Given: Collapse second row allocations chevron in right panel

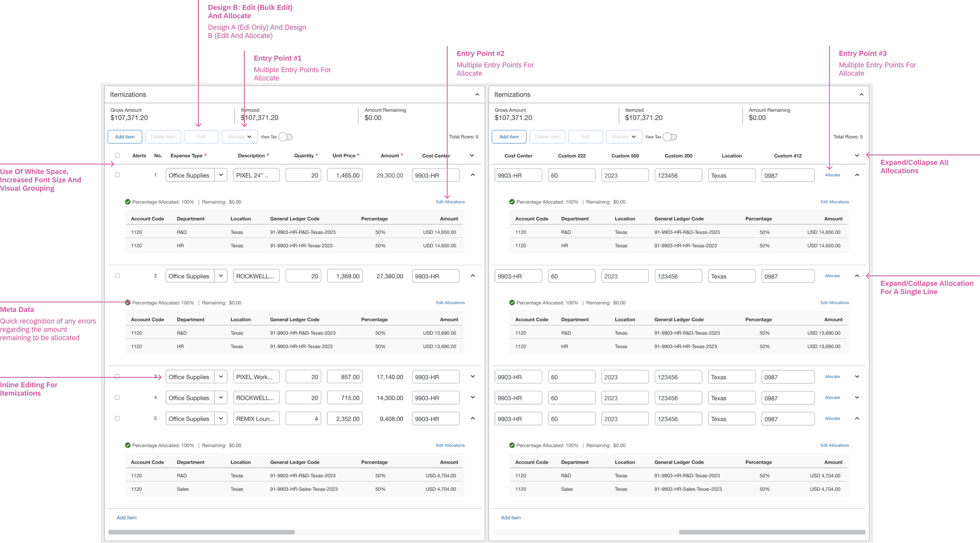Looking at the screenshot, I should [857, 276].
